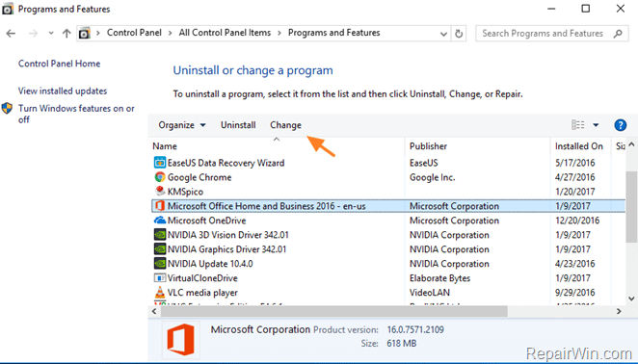Expand the address bar history dropdown
The height and width of the screenshot is (364, 638).
[x=443, y=34]
